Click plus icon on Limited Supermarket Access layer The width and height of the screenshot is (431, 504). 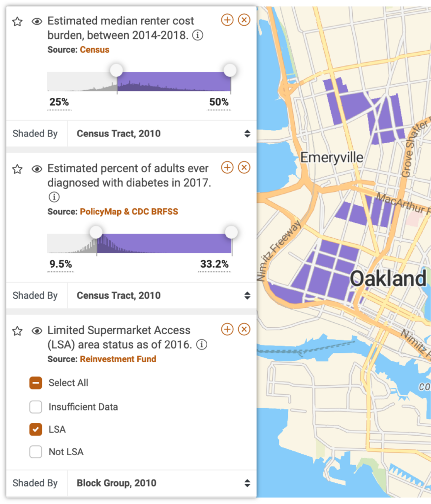coord(227,329)
